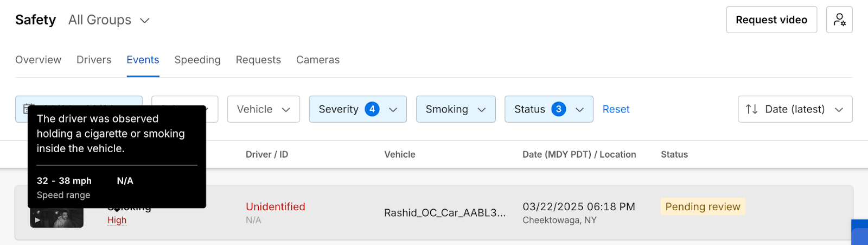Click the High severity label

(117, 220)
